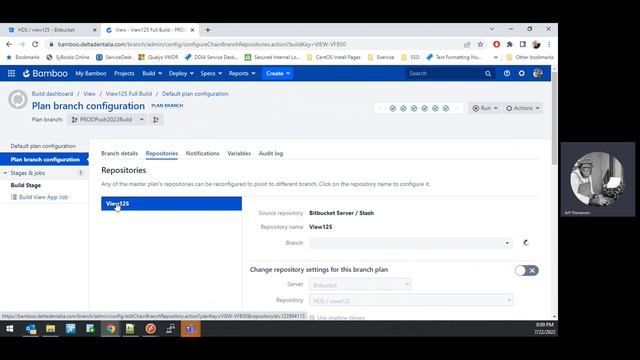The image size is (640, 360).
Task: Open Build Stage in sidebar
Action: [26, 185]
